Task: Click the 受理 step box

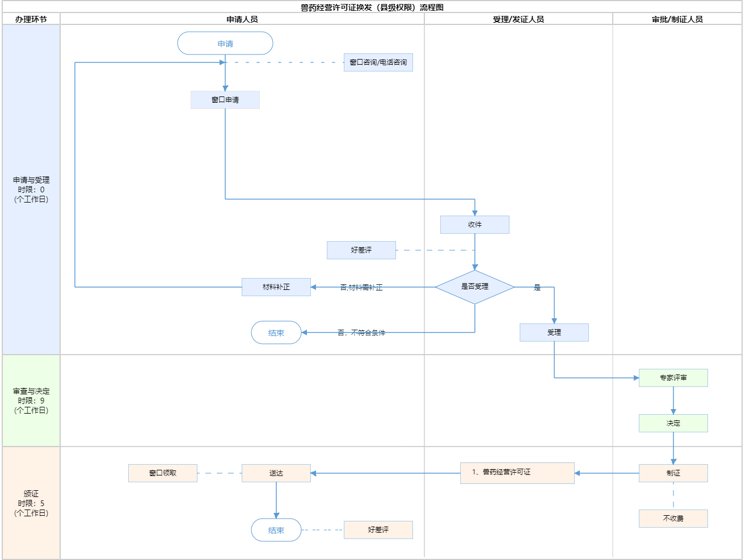Action: tap(554, 332)
